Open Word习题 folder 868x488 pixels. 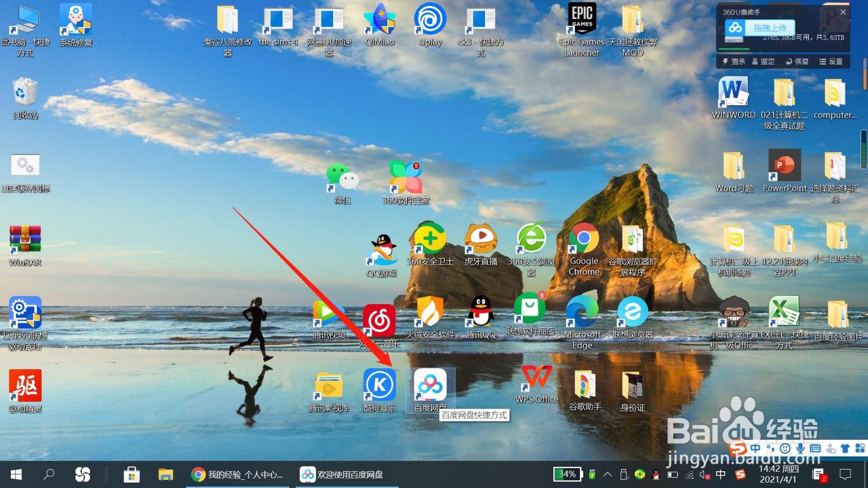[734, 172]
